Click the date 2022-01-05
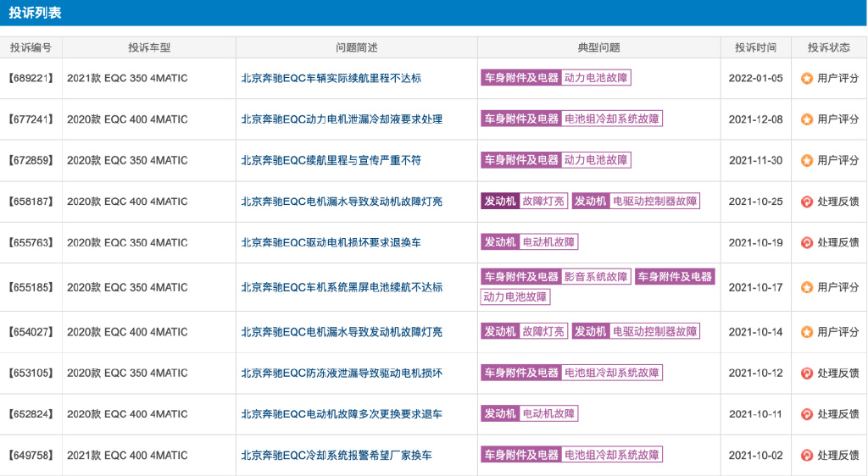The width and height of the screenshot is (868, 476). coord(755,79)
